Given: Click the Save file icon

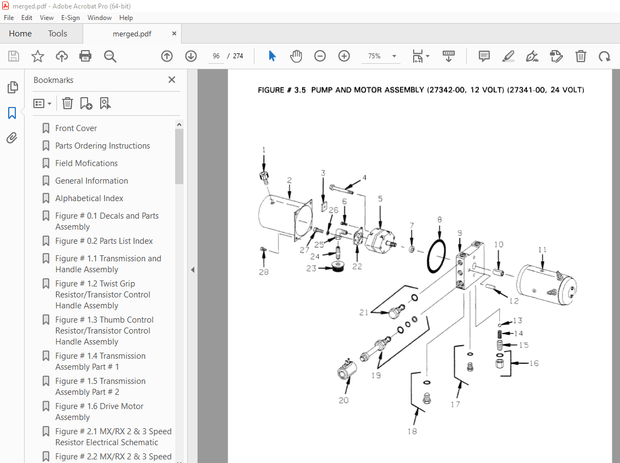Looking at the screenshot, I should [13, 56].
